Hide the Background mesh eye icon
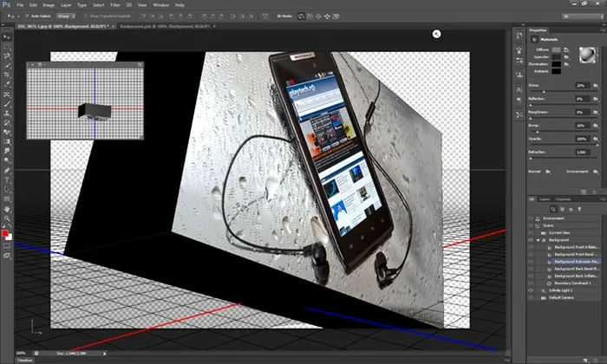 [531, 240]
